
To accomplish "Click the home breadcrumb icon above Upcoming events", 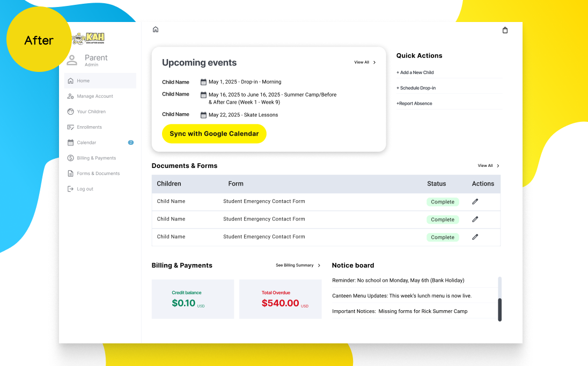I will [x=156, y=30].
